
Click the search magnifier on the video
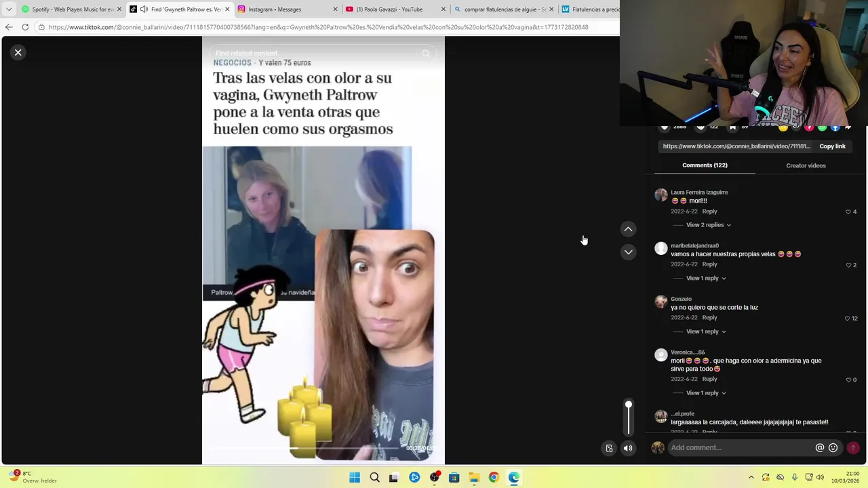tap(426, 54)
